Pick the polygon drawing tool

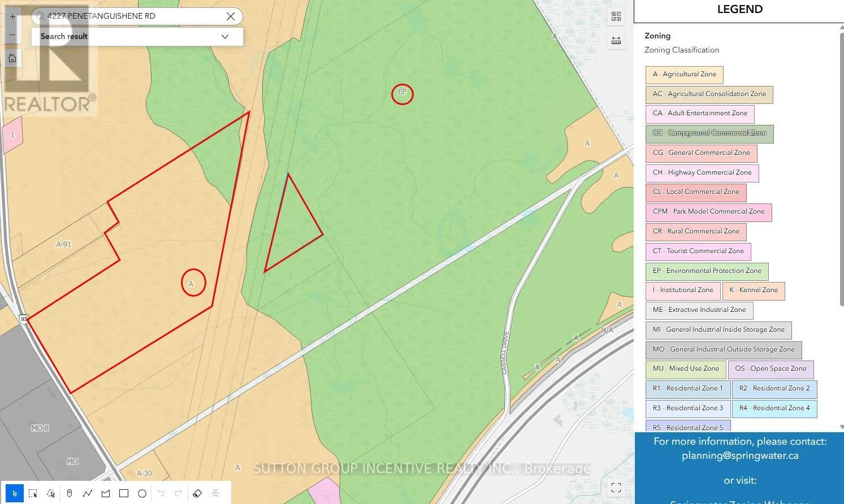coord(106,493)
